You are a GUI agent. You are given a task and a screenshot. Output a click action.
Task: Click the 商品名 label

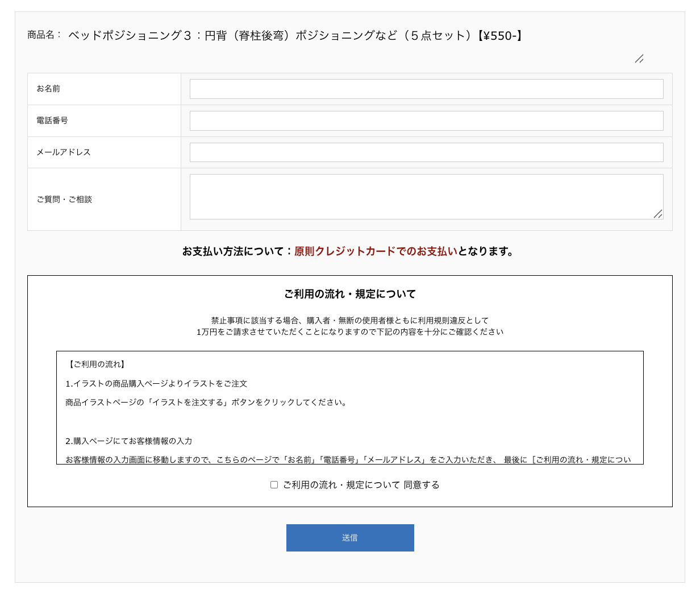pyautogui.click(x=44, y=35)
